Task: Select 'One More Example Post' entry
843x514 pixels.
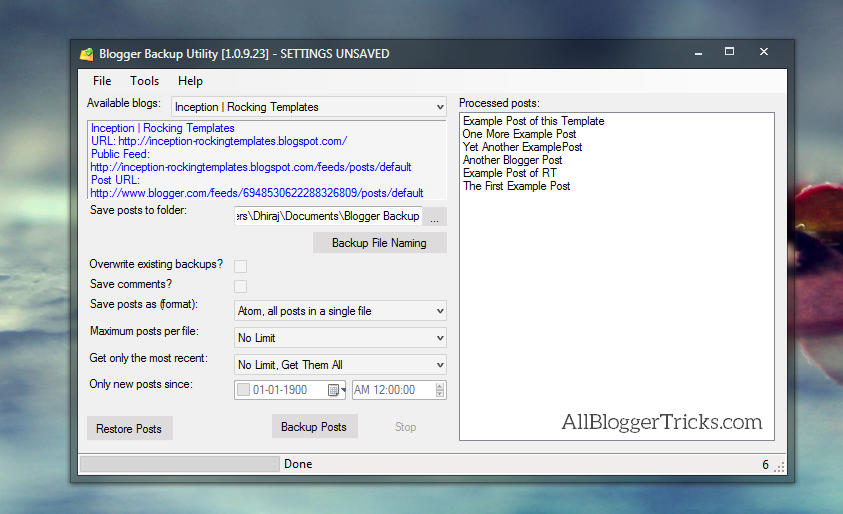Action: click(x=519, y=134)
